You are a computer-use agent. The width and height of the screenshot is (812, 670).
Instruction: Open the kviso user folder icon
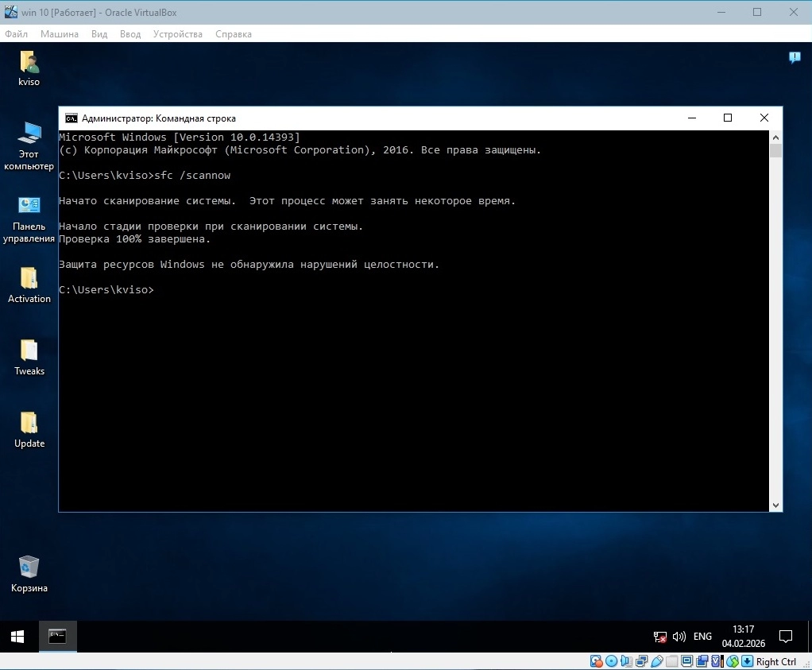[x=29, y=68]
